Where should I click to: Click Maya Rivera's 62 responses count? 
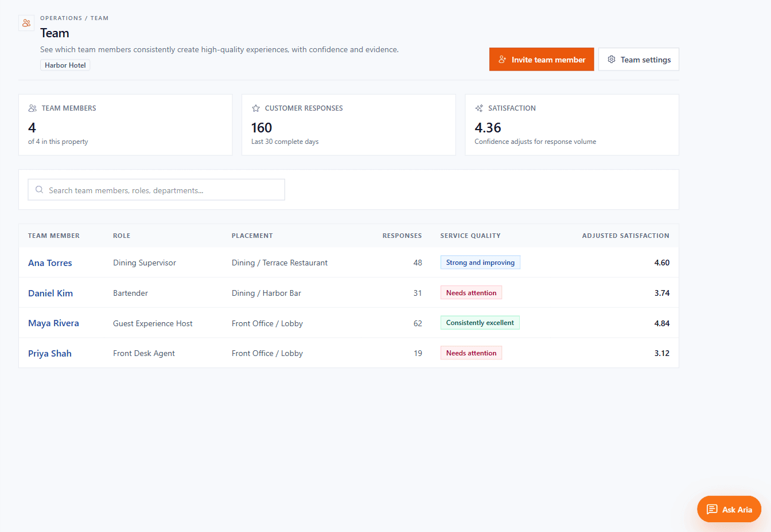[418, 323]
